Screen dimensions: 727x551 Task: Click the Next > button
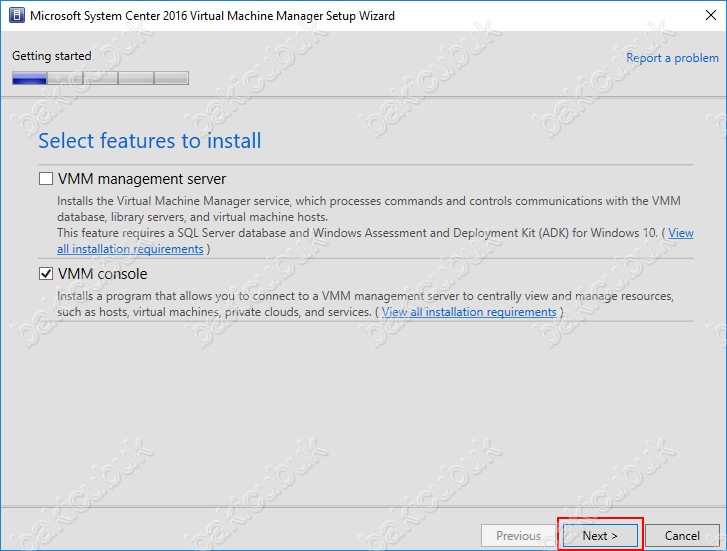click(x=600, y=536)
